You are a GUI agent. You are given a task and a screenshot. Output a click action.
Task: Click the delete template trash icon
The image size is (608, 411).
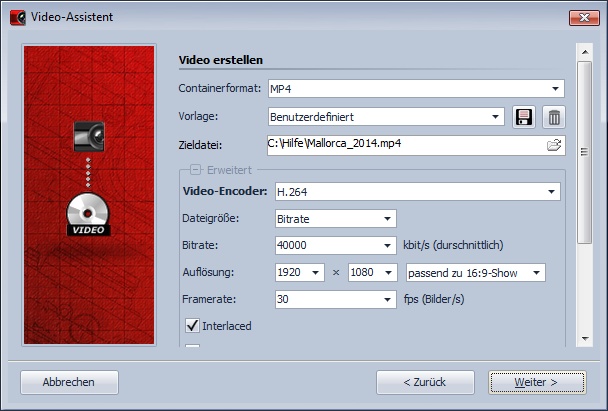554,117
